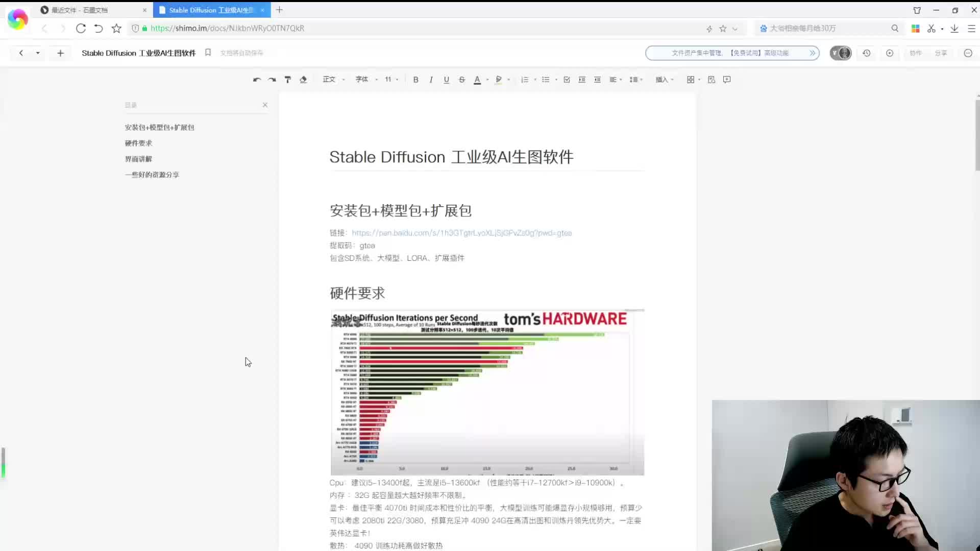Viewport: 980px width, 551px height.
Task: Jump to 界面讲解 in outline
Action: tap(138, 159)
